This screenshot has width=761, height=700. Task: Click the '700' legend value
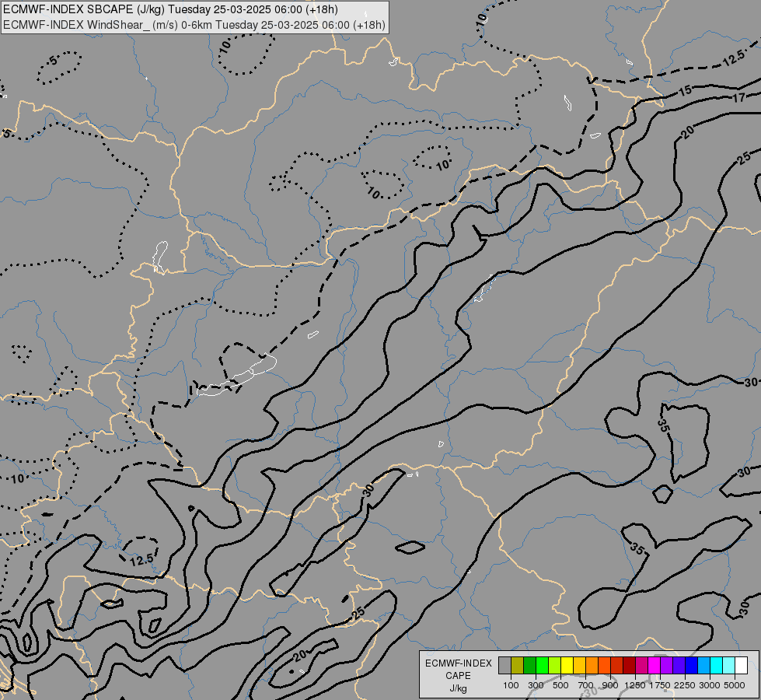(586, 685)
